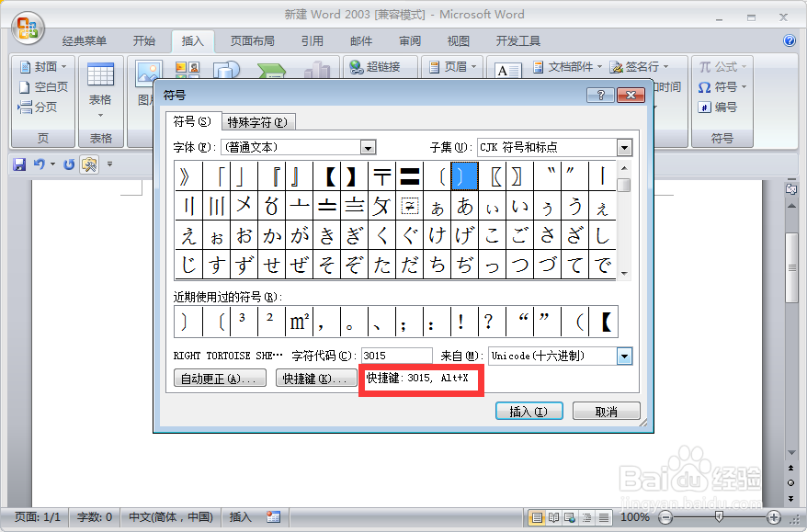Switch to the 引用 ribbon tab

point(313,41)
